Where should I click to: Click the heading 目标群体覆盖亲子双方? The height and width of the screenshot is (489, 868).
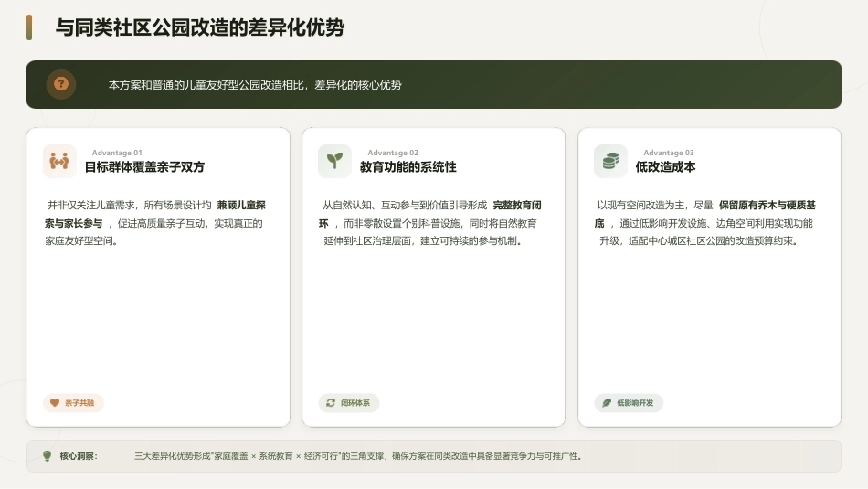click(144, 166)
